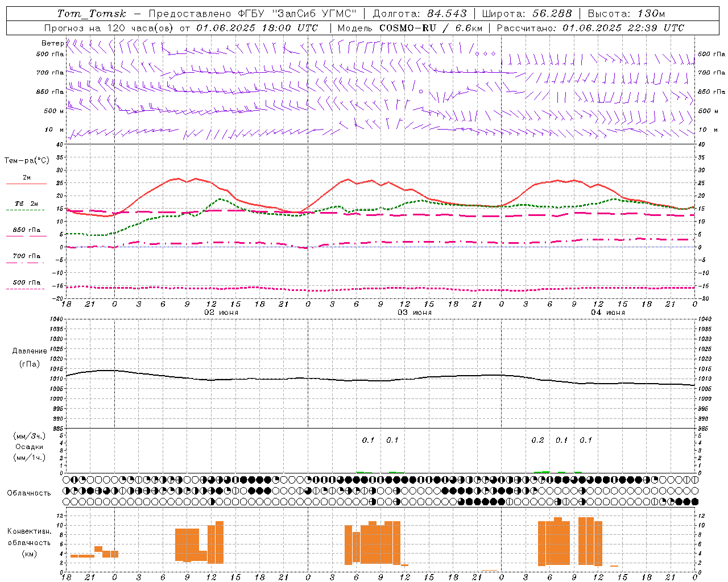This screenshot has height=582, width=728.
Task: Select the forecast start 01.06.2025 18:00 UTC
Action: pyautogui.click(x=258, y=28)
